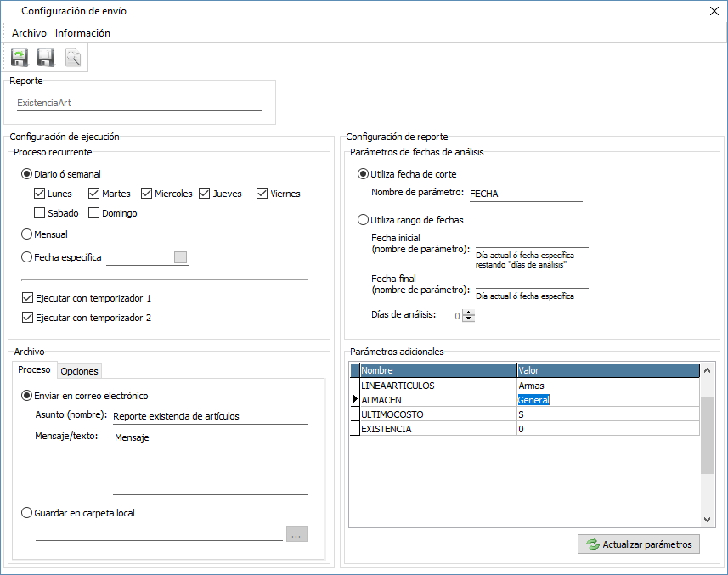Disable Ejecutar con temporizador 2
Viewport: 728px width, 575px height.
click(x=28, y=318)
